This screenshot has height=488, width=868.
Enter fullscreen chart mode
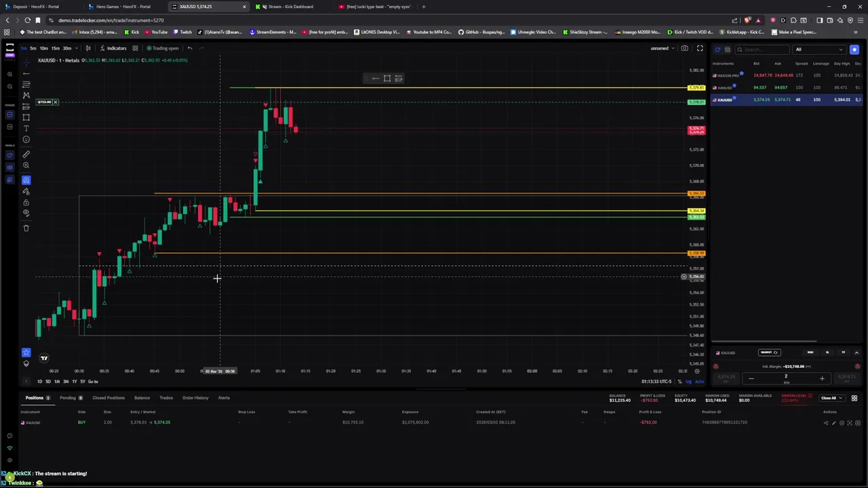[x=700, y=48]
